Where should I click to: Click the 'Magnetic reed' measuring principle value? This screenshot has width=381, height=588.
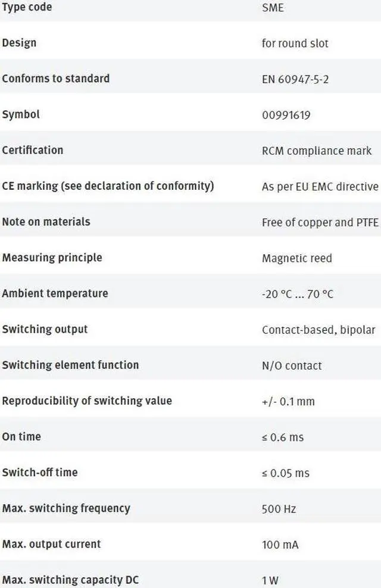296,258
